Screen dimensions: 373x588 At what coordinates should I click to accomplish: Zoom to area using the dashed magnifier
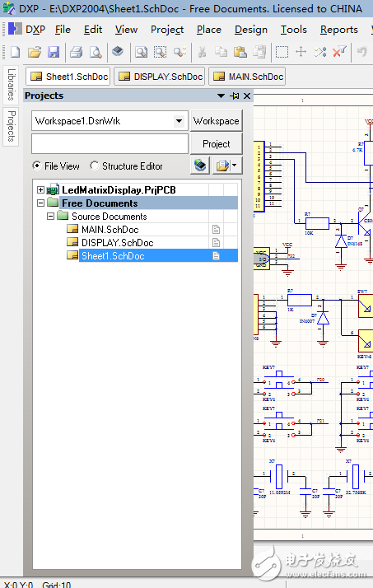coord(160,52)
